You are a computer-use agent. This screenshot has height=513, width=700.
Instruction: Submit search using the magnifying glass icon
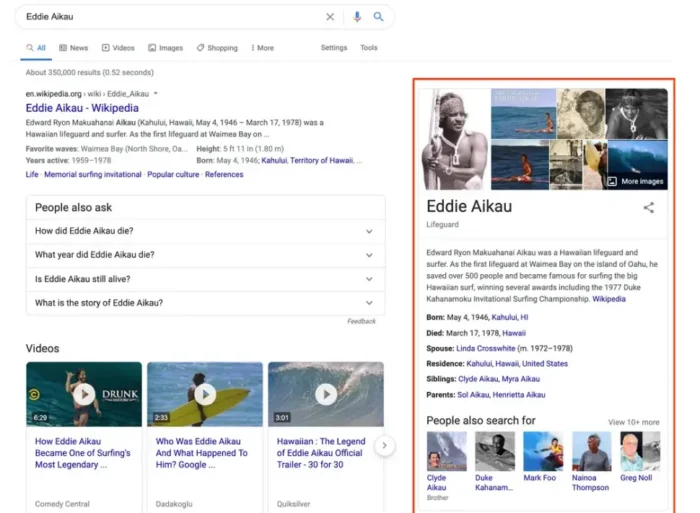(378, 17)
